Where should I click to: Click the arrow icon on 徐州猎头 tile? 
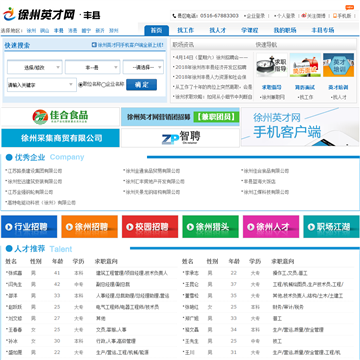click(x=190, y=227)
